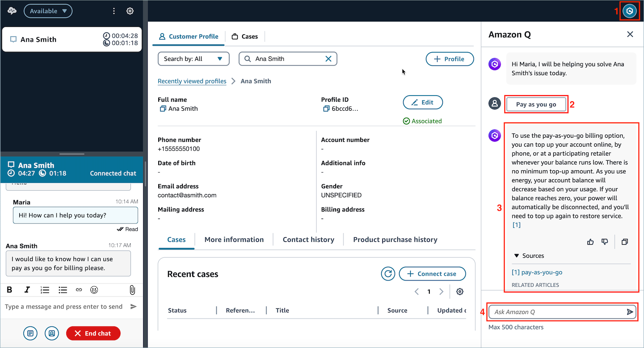Refresh the Recent cases list

point(388,274)
